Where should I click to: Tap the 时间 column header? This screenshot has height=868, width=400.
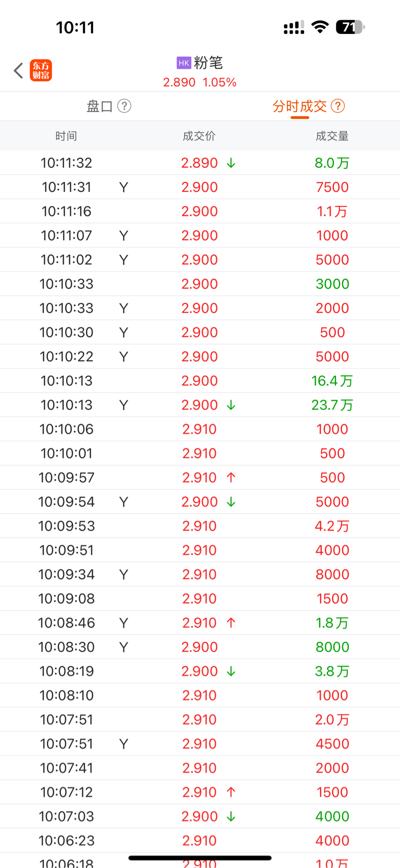tap(66, 136)
